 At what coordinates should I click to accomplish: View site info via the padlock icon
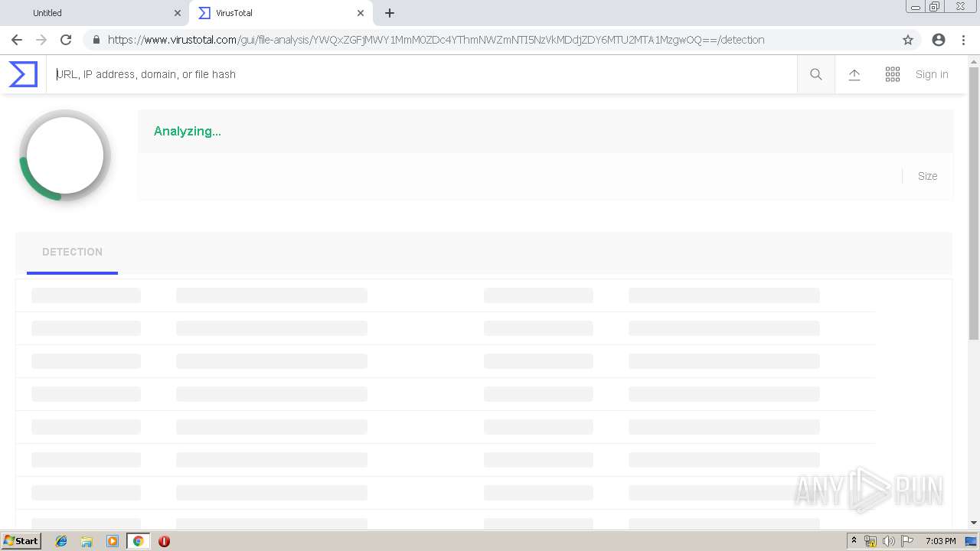[x=96, y=40]
